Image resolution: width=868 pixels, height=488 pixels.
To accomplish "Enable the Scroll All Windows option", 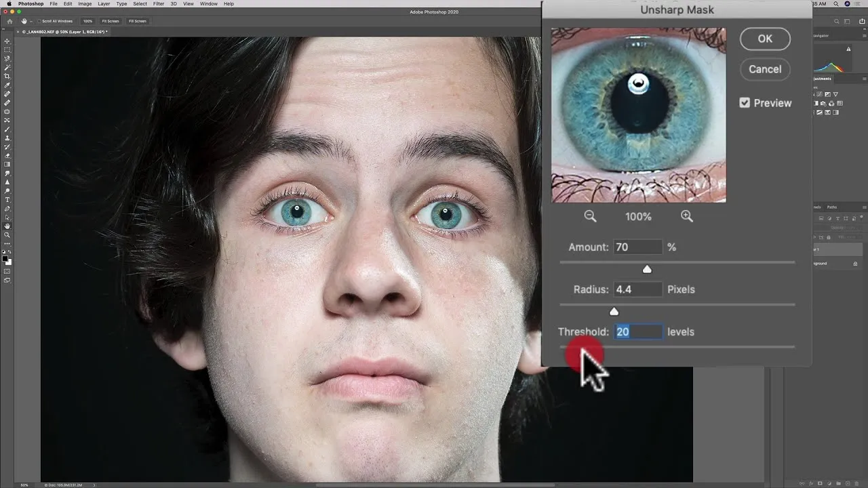I will 39,21.
